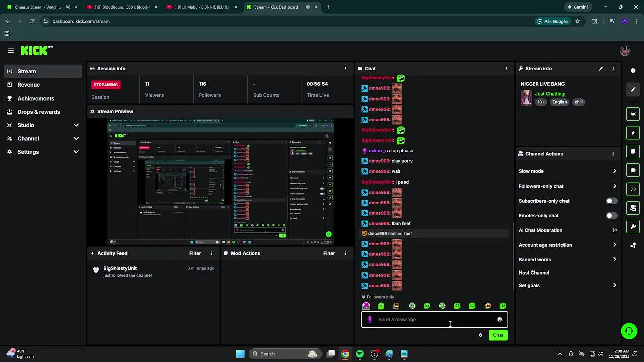Click the Just Chatting category link
This screenshot has width=644, height=362.
pos(549,94)
